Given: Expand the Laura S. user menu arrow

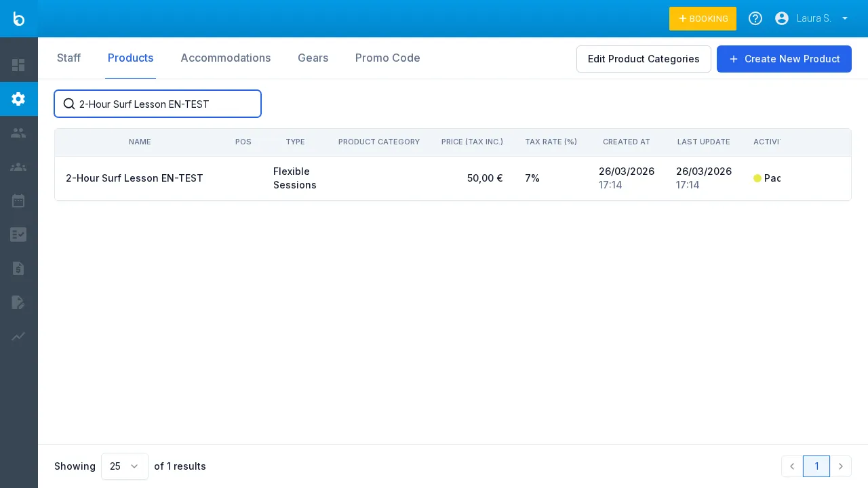Looking at the screenshot, I should coord(845,18).
